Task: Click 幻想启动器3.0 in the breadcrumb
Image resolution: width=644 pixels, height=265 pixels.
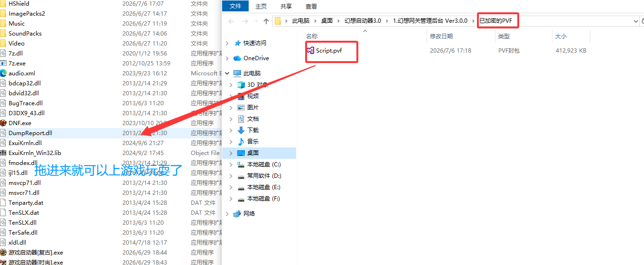Action: click(x=363, y=21)
